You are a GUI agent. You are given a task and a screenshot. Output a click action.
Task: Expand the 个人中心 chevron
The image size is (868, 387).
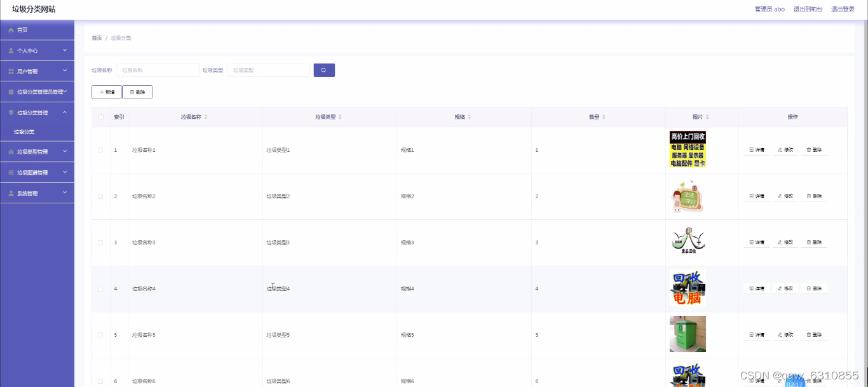(65, 50)
